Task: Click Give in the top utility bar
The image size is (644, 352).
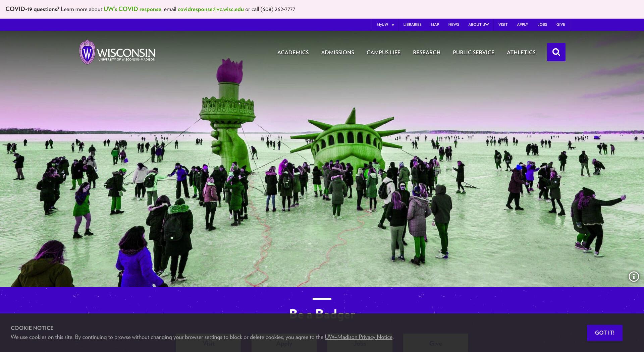Action: coord(560,24)
